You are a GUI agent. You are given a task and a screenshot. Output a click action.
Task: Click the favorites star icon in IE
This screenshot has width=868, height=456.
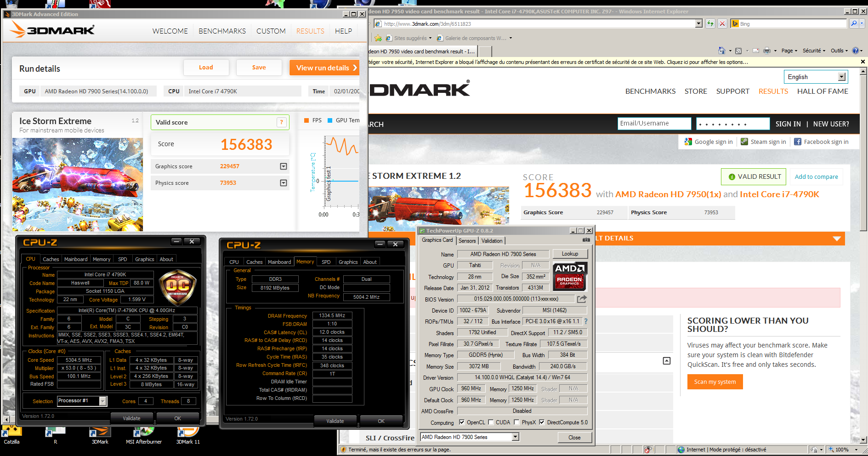point(378,38)
